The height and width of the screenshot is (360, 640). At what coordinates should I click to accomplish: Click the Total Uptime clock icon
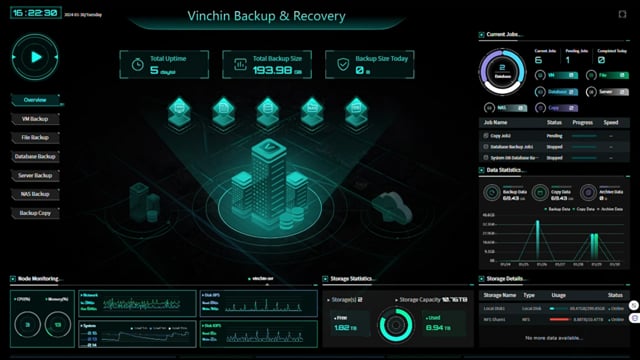tap(138, 64)
